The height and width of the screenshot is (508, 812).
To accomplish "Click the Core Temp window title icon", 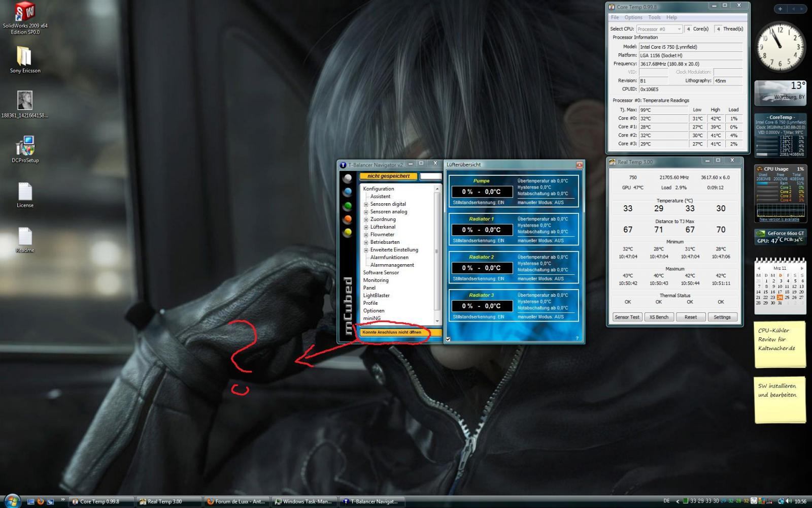I will pos(612,7).
